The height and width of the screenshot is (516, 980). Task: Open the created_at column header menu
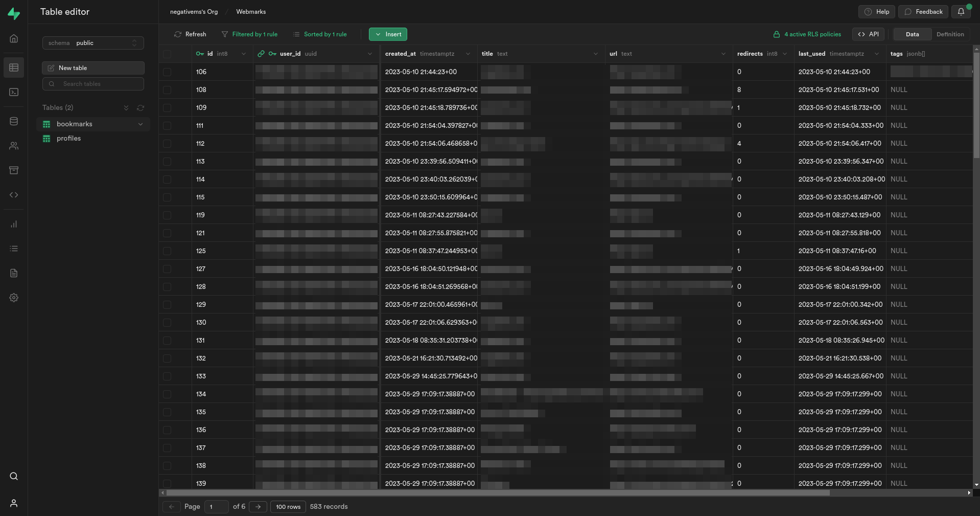468,54
